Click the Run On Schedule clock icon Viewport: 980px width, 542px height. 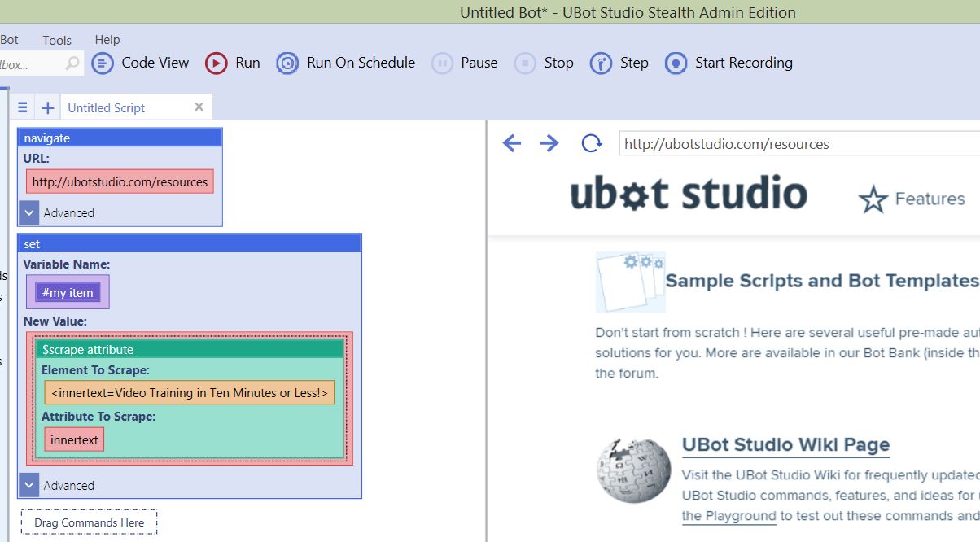click(x=287, y=63)
